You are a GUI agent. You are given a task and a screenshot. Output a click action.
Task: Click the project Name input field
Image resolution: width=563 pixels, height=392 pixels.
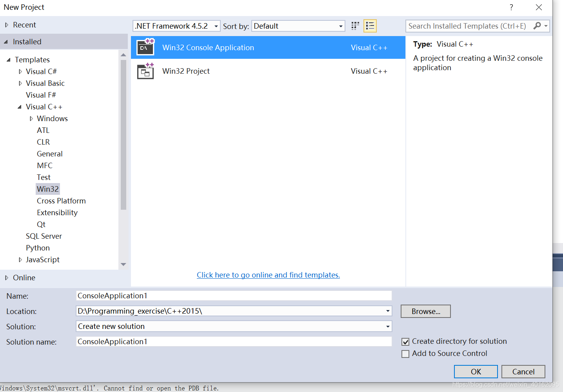coord(234,296)
